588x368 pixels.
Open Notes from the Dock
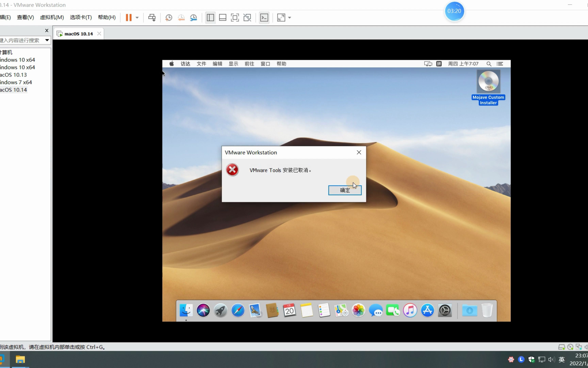coord(307,310)
